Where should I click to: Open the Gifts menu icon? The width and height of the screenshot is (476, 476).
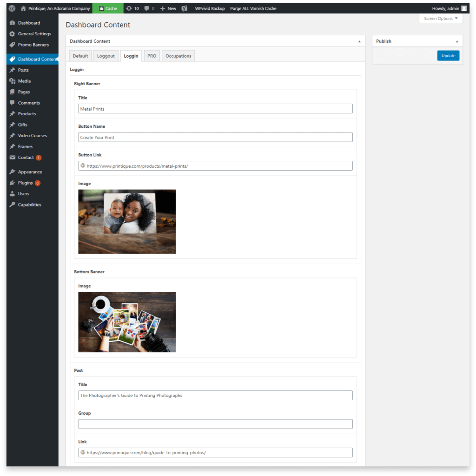(12, 125)
